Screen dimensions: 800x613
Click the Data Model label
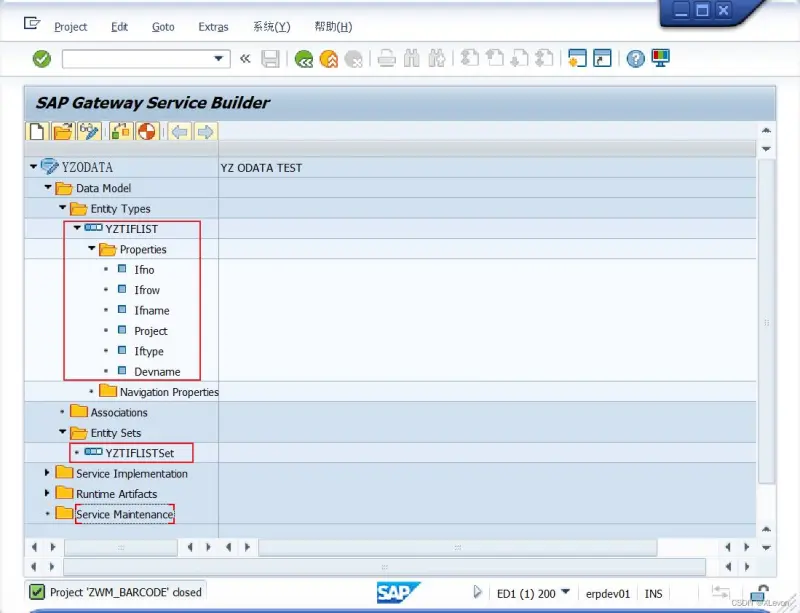click(104, 188)
